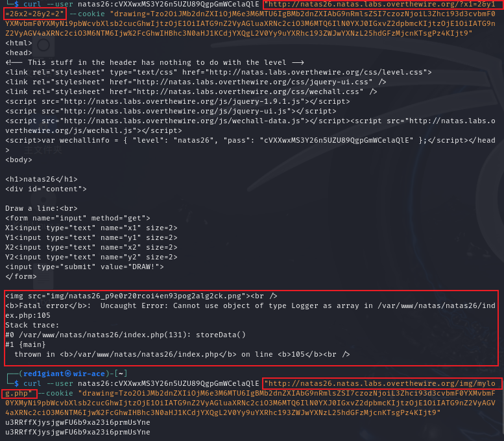Click the jquery-ui.css stylesheet line
Viewport: 504px width, 441px height.
point(196,82)
